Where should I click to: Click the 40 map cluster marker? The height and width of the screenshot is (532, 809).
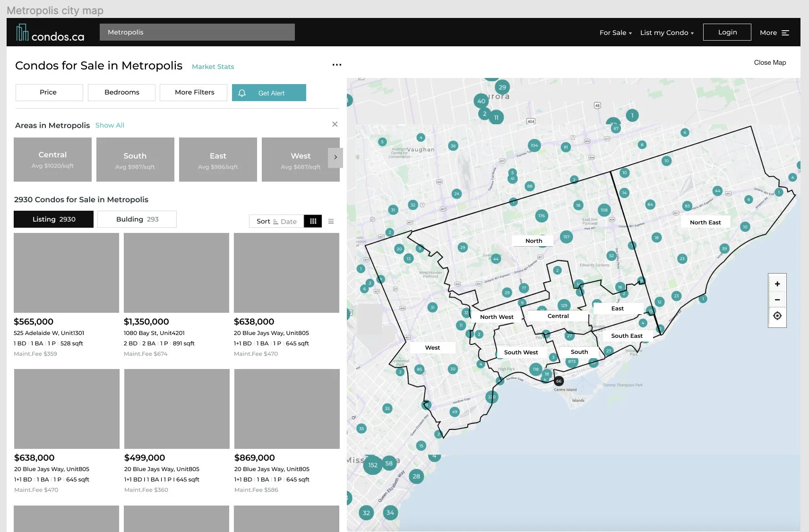click(x=481, y=101)
